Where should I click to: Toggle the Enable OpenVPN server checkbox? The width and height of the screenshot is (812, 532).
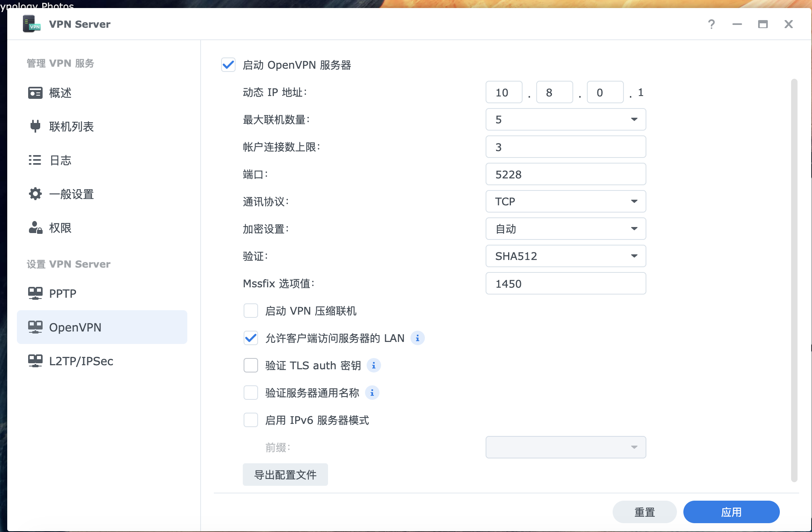228,65
